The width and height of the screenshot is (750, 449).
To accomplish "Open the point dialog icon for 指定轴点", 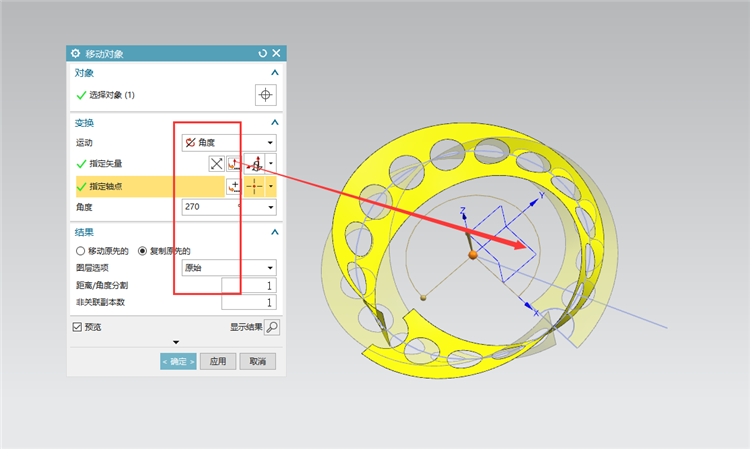I will pos(233,186).
